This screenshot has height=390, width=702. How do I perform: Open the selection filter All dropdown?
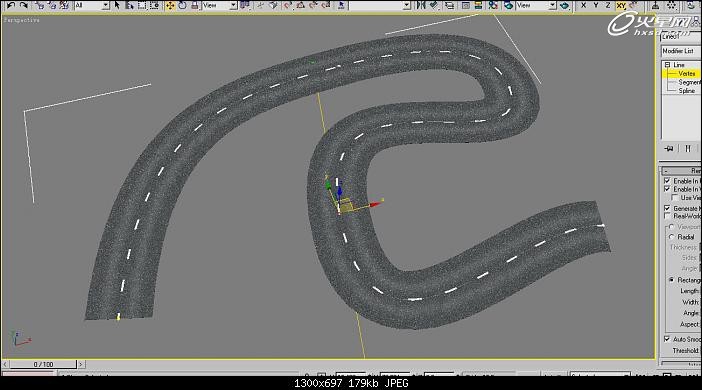point(92,5)
